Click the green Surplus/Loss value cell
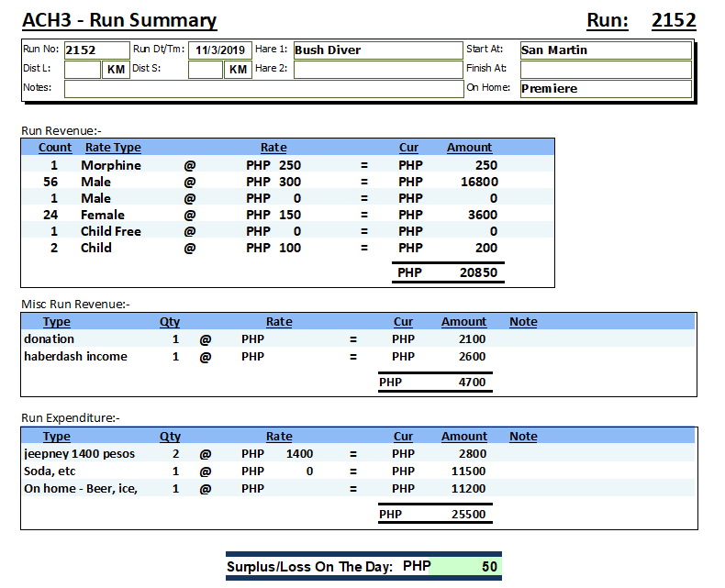This screenshot has height=588, width=725. pyautogui.click(x=465, y=567)
